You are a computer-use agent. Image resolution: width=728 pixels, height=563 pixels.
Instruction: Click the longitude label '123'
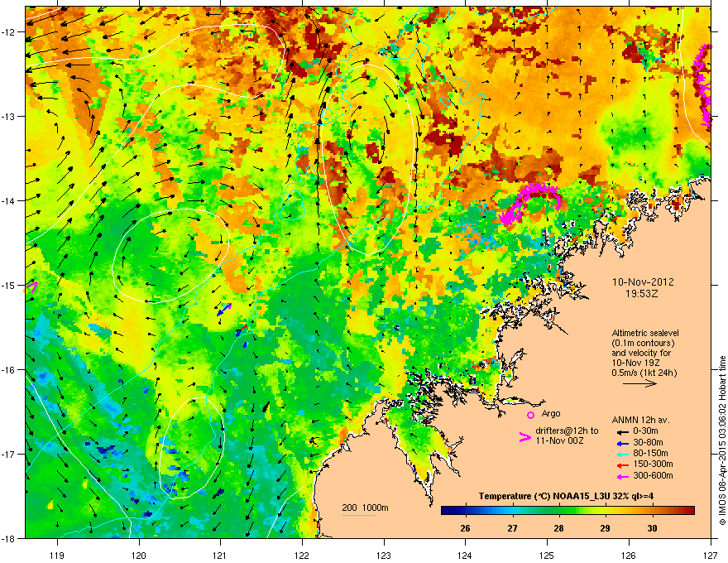coord(384,555)
